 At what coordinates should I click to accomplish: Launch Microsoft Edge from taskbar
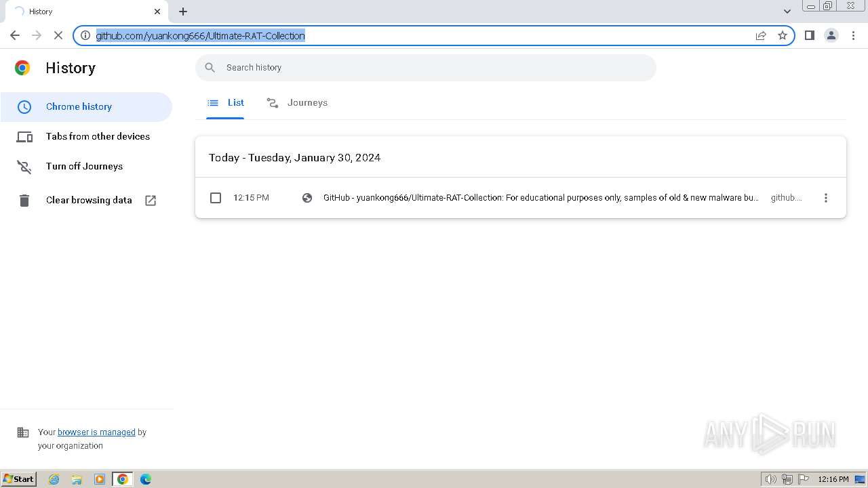(x=146, y=479)
